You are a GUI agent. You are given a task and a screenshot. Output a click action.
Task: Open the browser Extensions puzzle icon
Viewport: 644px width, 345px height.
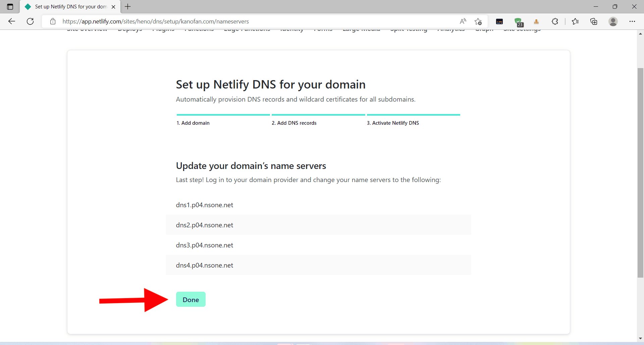click(x=555, y=21)
